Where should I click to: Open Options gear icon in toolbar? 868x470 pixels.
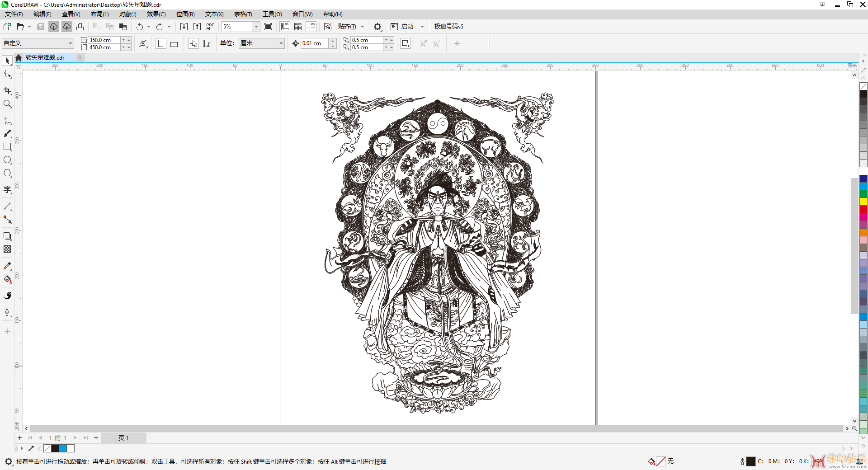(378, 27)
